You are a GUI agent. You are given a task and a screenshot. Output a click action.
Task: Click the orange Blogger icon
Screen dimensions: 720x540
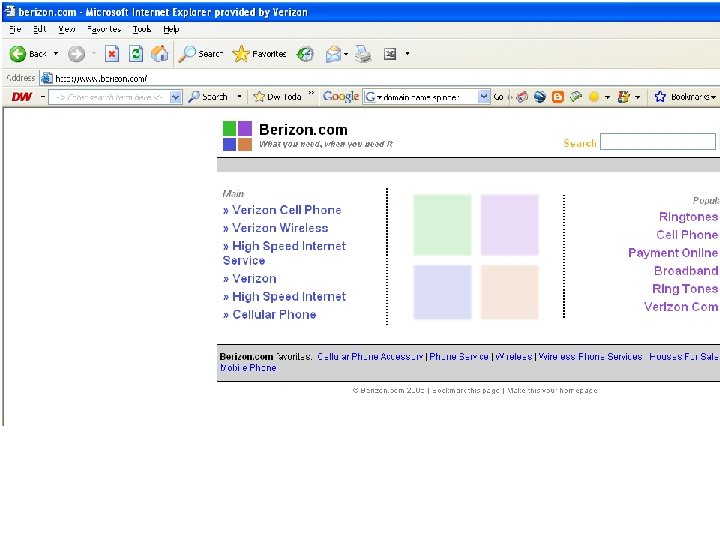point(557,96)
